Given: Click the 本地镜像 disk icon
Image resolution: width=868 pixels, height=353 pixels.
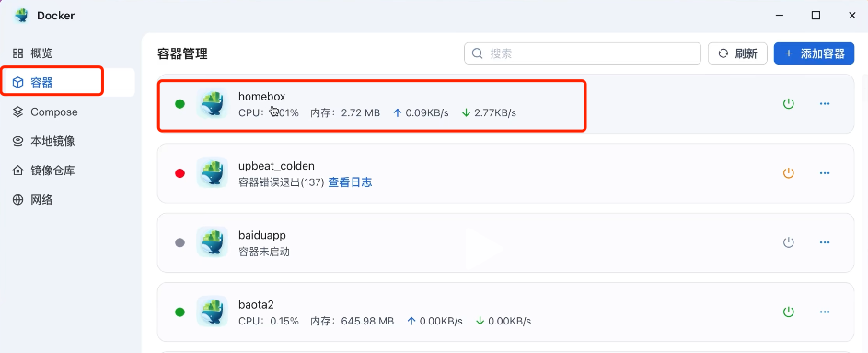Looking at the screenshot, I should (x=17, y=141).
